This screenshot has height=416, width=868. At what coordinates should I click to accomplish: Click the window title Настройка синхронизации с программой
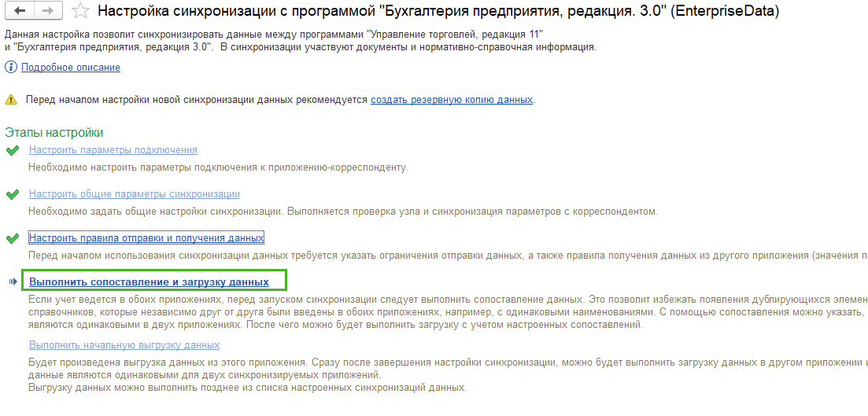pyautogui.click(x=438, y=10)
